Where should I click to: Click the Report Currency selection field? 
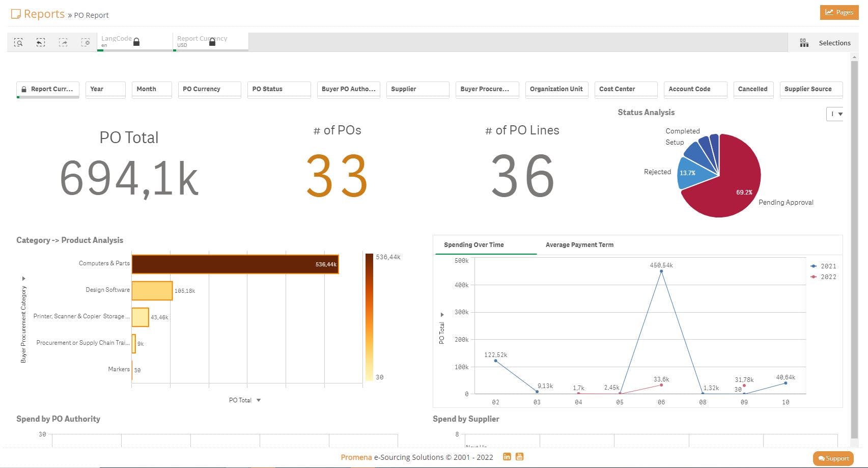click(211, 42)
